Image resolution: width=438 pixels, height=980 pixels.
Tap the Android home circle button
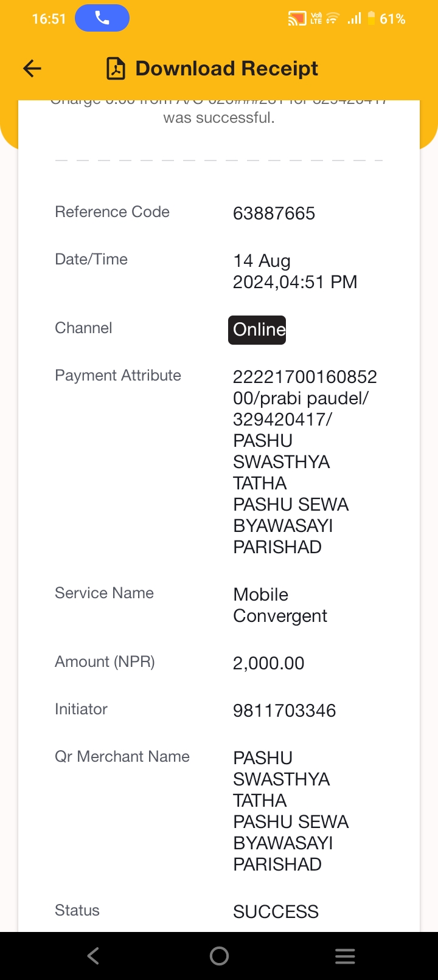pos(219,956)
